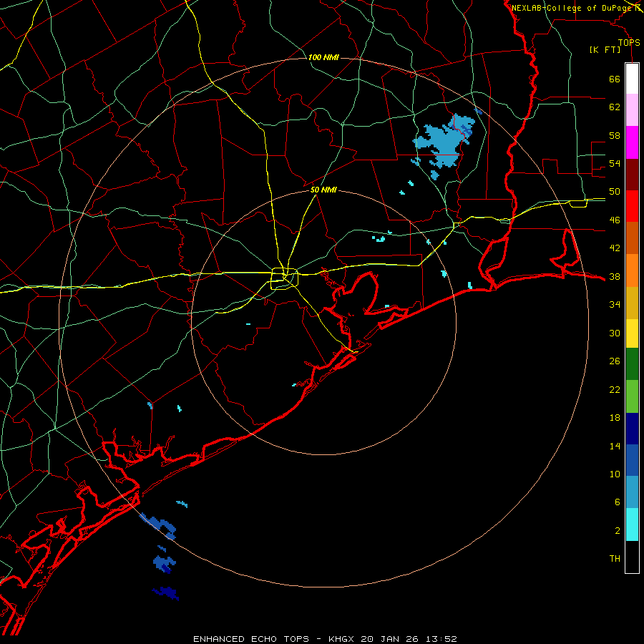Select the bright red legend swatch
Viewport: 644px width, 644px height.
[x=632, y=206]
